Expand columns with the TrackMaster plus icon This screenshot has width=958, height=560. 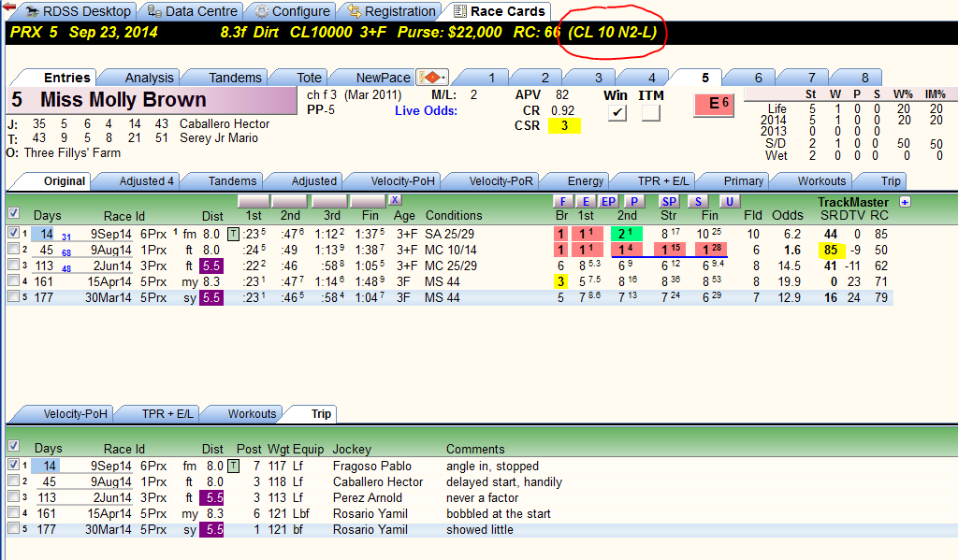[x=905, y=202]
